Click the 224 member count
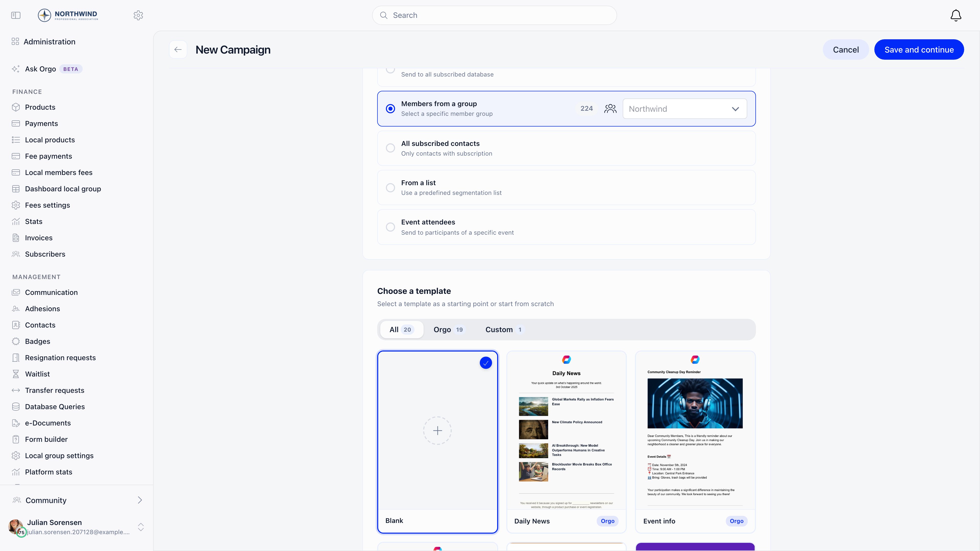This screenshot has height=551, width=980. (x=586, y=109)
